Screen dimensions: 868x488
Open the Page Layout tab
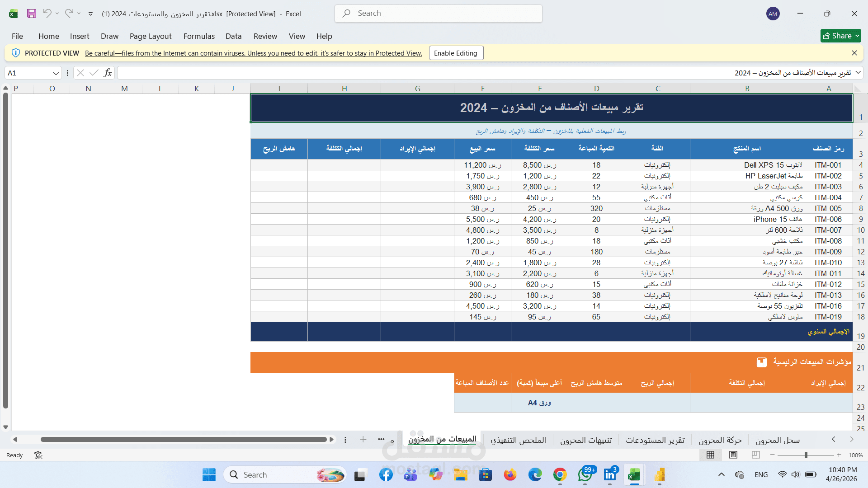click(151, 36)
